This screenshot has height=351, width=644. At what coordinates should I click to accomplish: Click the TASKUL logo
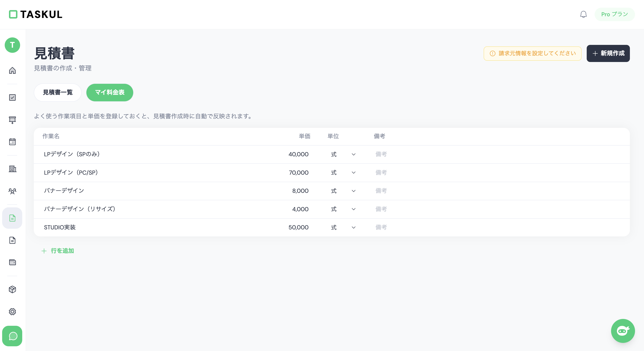[35, 14]
